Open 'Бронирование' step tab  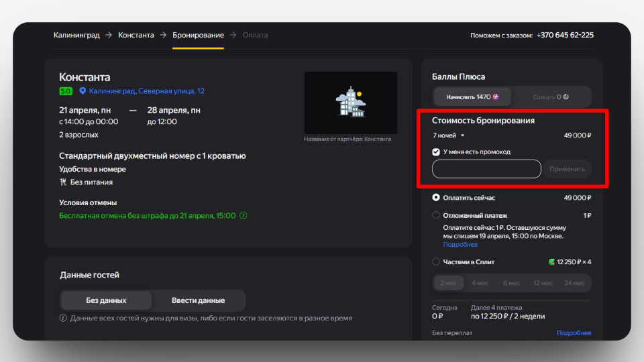point(198,36)
